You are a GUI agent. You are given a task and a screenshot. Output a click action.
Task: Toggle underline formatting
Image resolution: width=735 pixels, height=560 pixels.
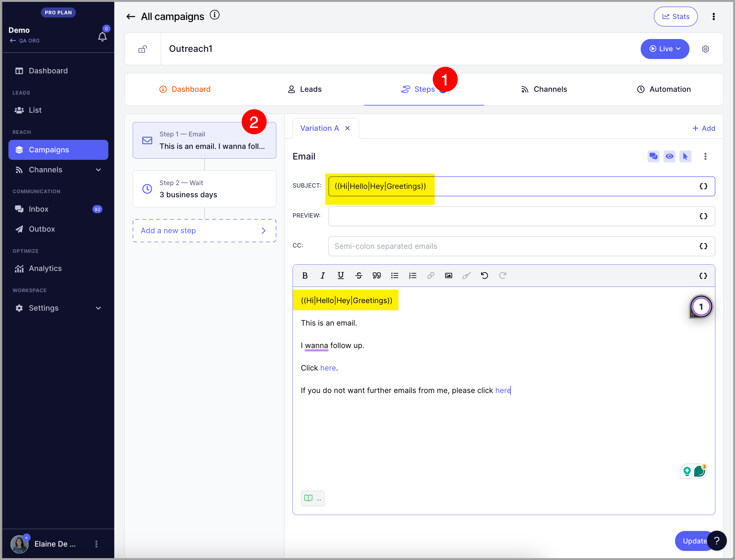[x=341, y=276]
